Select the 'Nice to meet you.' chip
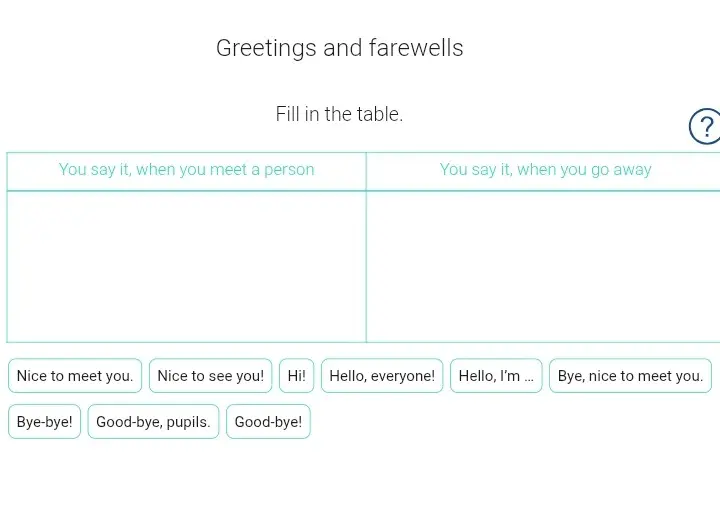This screenshot has width=720, height=521. (x=75, y=376)
